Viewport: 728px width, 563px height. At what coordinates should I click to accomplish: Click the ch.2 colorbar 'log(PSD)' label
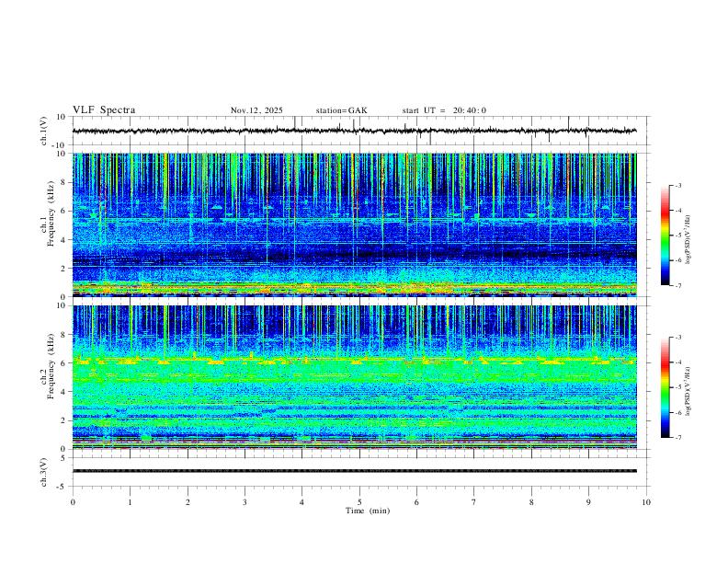tap(688, 391)
